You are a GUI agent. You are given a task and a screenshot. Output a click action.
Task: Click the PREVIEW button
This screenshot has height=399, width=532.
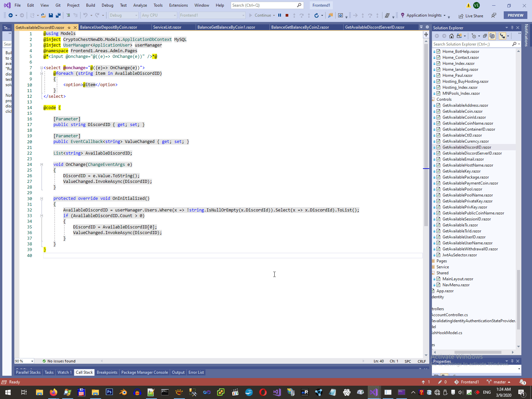pos(515,15)
